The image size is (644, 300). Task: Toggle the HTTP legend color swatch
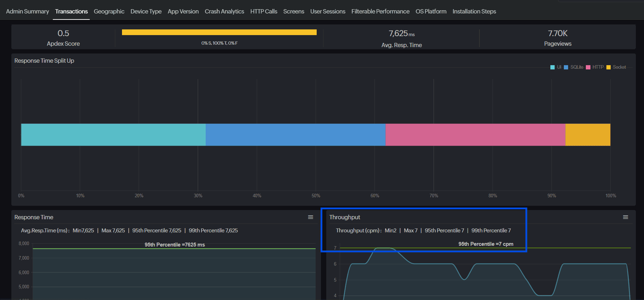tap(588, 67)
